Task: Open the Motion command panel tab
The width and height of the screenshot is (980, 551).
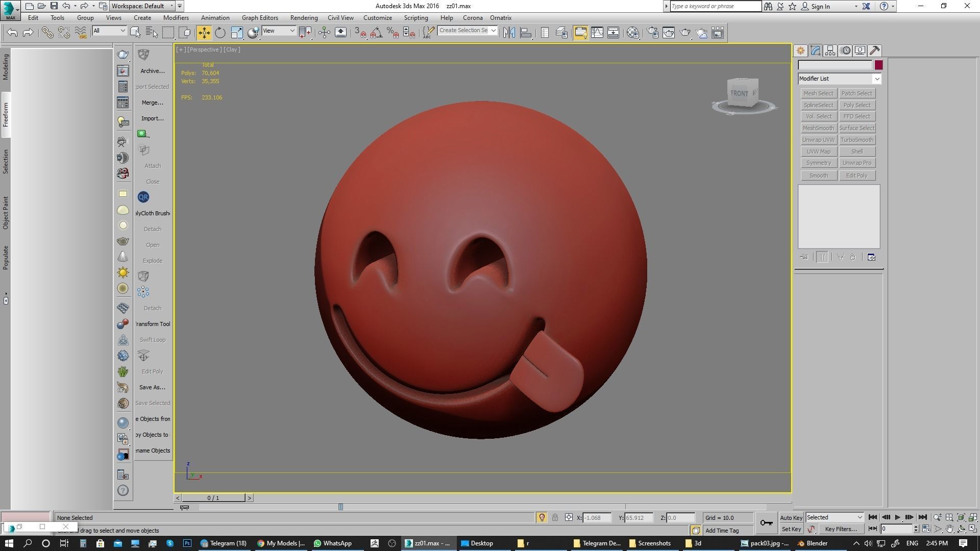Action: click(x=845, y=51)
